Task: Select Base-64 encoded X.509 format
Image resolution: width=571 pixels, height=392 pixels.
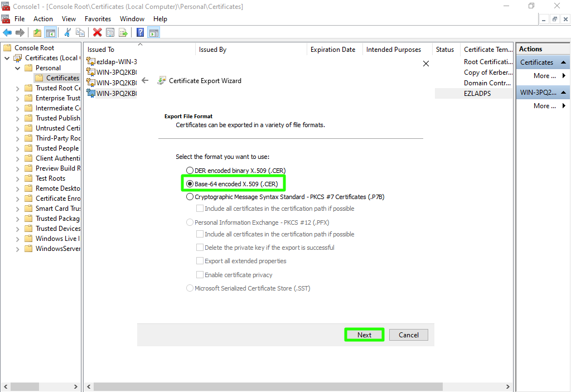Action: [x=190, y=183]
